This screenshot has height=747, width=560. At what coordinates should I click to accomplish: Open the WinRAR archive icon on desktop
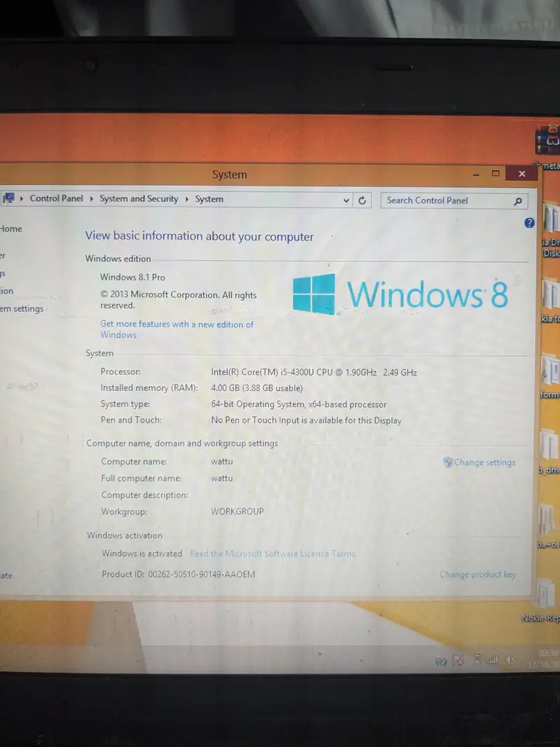coord(548,139)
